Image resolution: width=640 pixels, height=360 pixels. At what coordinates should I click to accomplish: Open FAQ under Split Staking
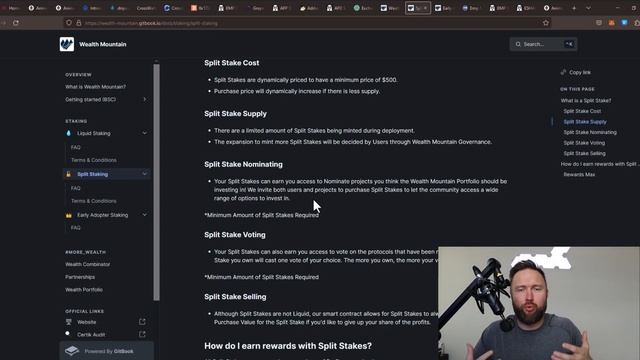coord(76,188)
